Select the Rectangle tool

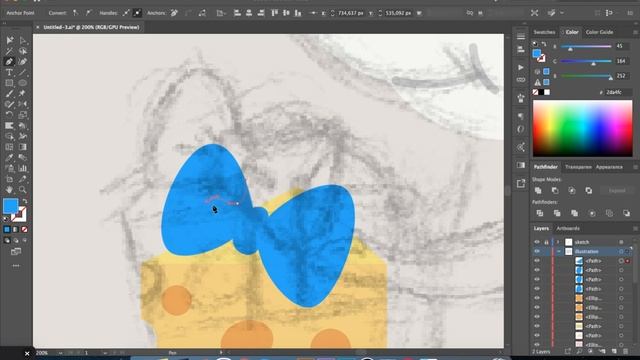click(x=9, y=83)
